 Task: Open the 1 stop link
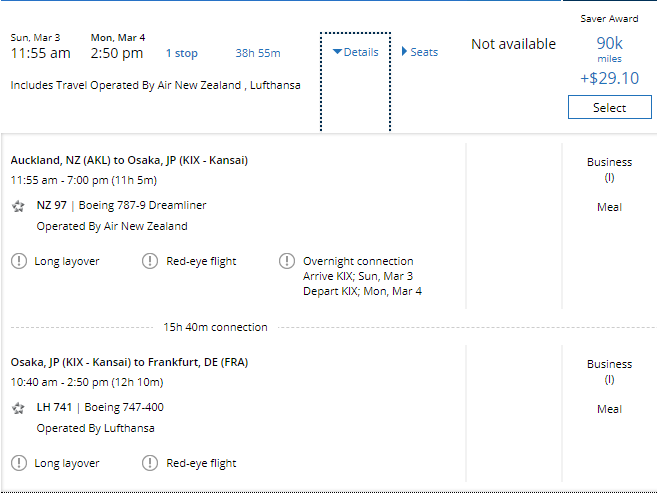coord(181,53)
